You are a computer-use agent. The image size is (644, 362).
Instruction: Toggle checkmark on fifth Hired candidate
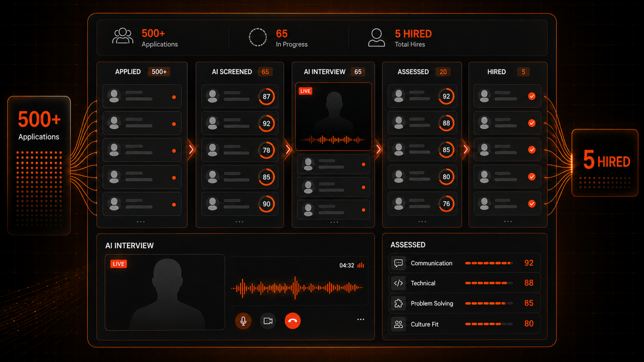tap(532, 203)
